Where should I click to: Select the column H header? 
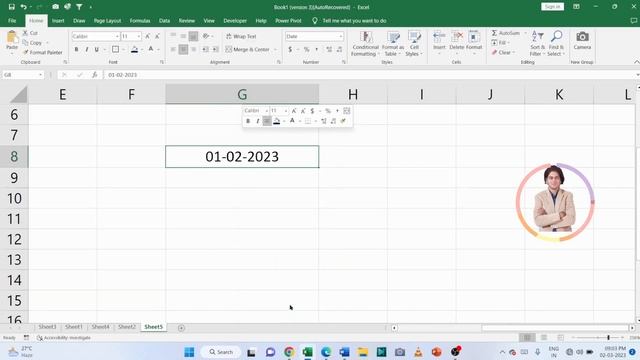click(353, 95)
